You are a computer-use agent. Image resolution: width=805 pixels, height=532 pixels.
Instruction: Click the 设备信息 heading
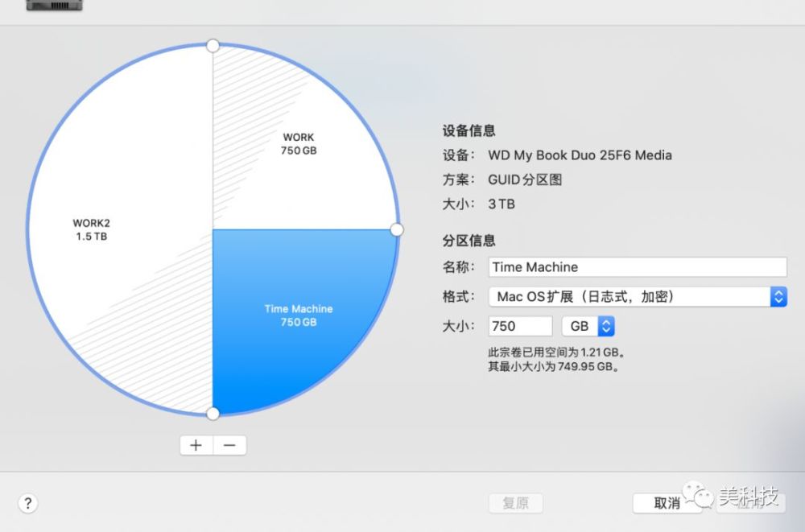[469, 130]
